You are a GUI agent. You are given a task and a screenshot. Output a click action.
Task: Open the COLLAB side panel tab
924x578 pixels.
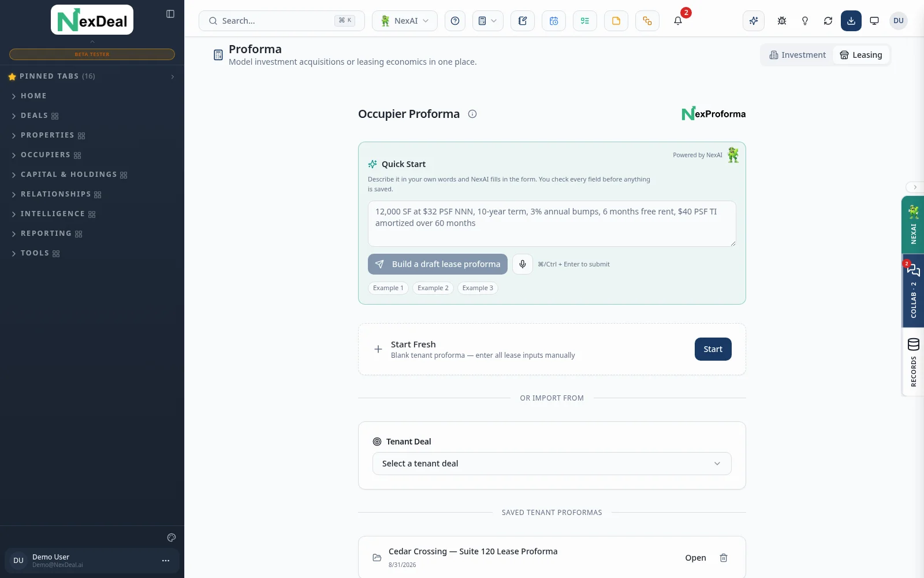pyautogui.click(x=913, y=291)
